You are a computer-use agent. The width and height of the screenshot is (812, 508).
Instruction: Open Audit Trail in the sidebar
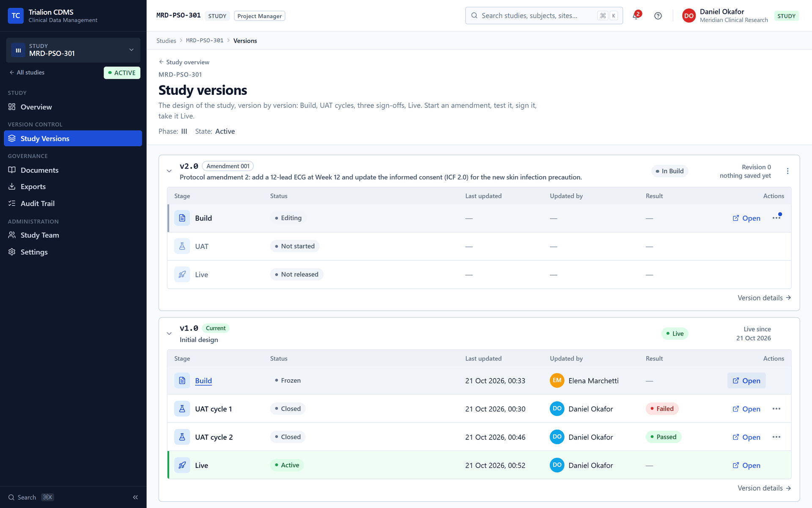[73, 204]
